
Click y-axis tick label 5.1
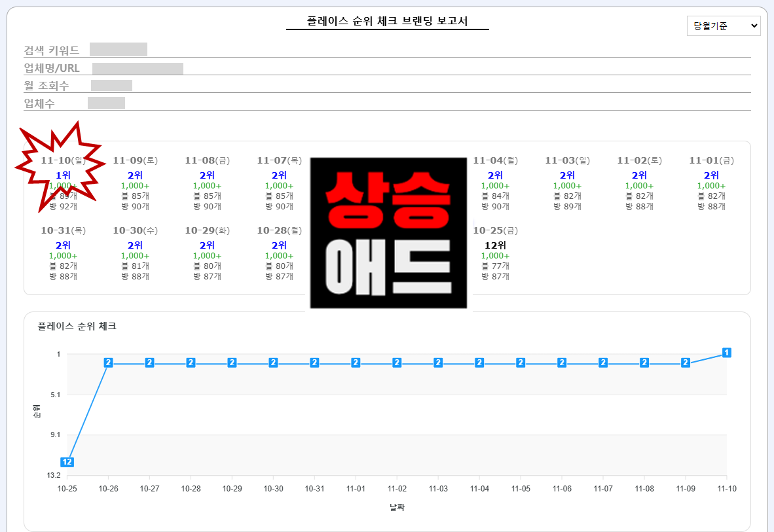55,395
